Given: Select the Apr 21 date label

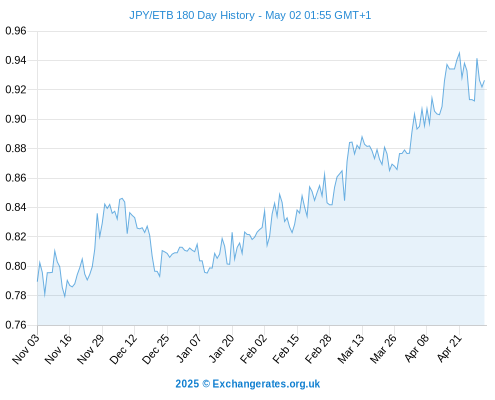Looking at the screenshot, I should (449, 349).
